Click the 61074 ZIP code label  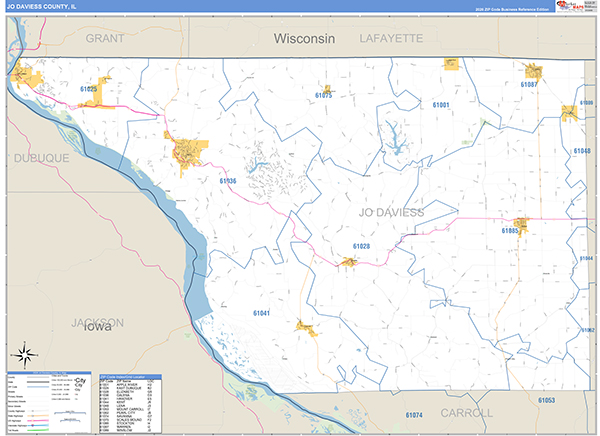(414, 414)
